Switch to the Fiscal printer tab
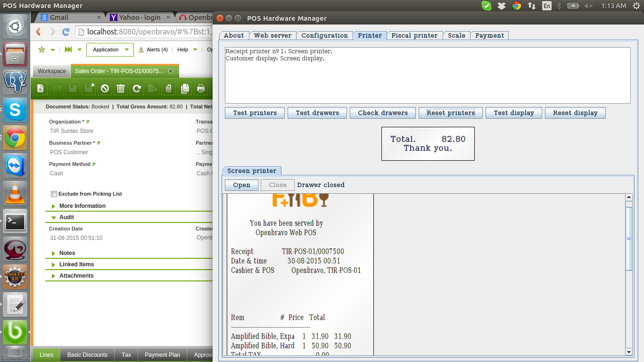Screen dimensions: 644x362 tap(414, 35)
